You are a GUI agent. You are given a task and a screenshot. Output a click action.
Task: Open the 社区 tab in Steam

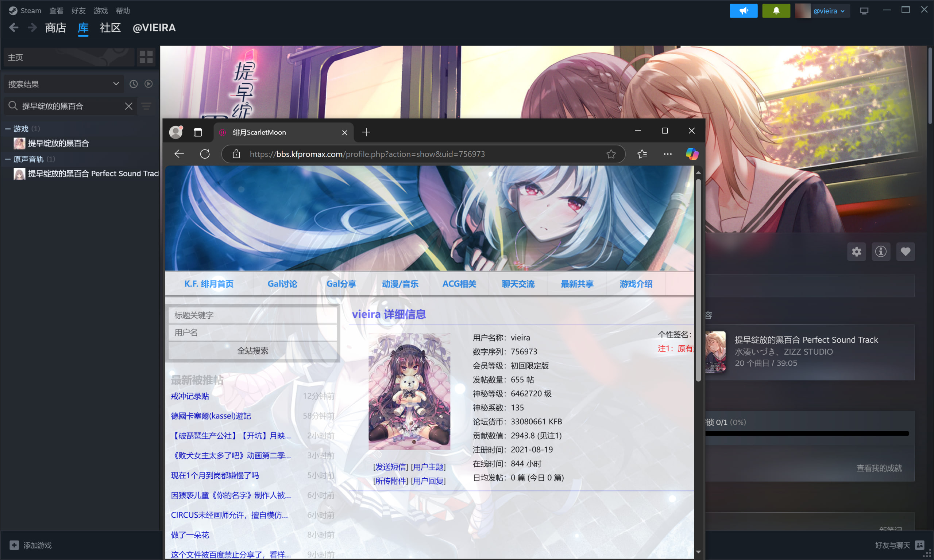tap(110, 28)
